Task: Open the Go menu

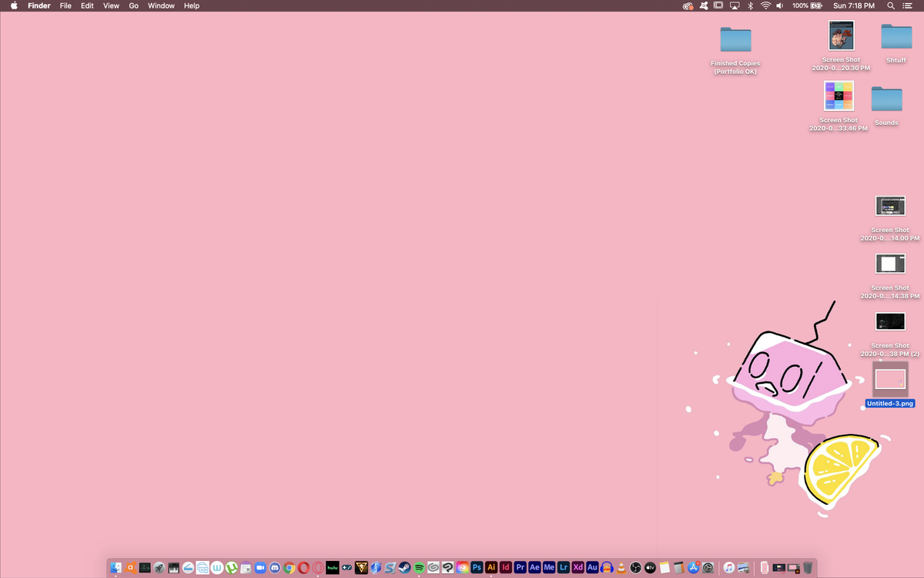Action: (x=134, y=5)
